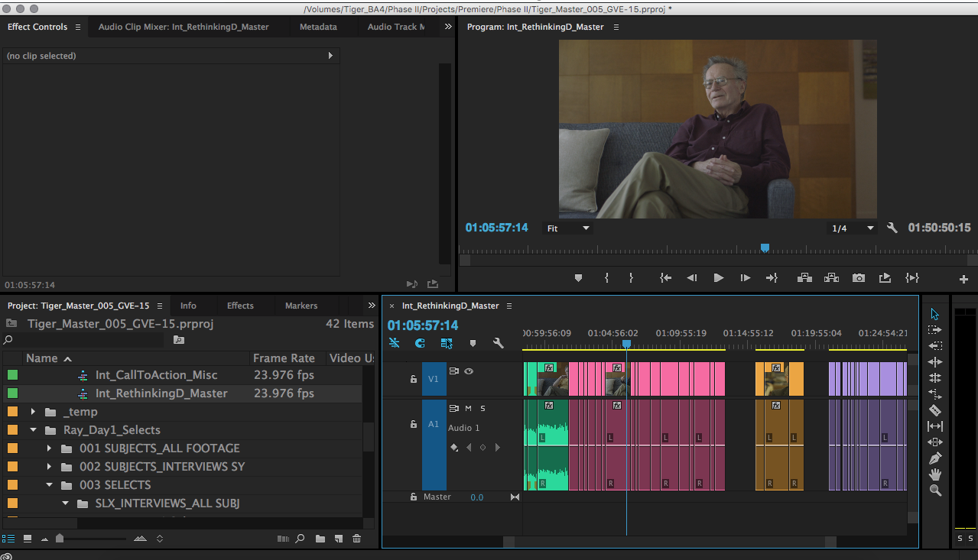Open Program monitor wrench settings
Screen dimensions: 978x560
(892, 228)
